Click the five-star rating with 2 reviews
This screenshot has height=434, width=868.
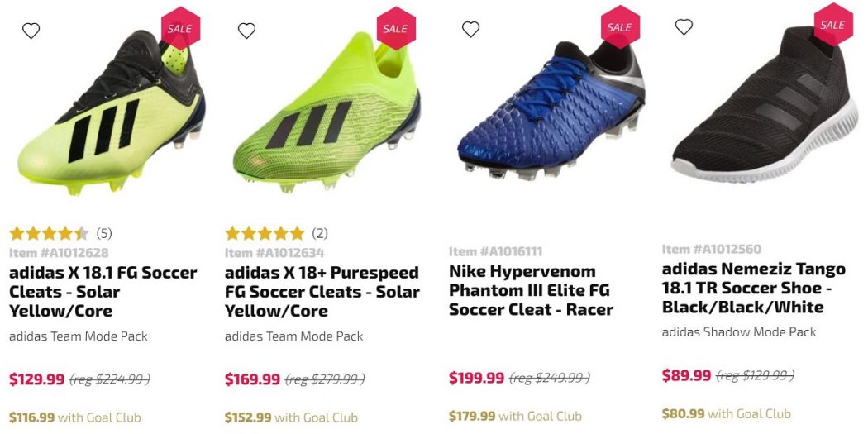tap(276, 233)
